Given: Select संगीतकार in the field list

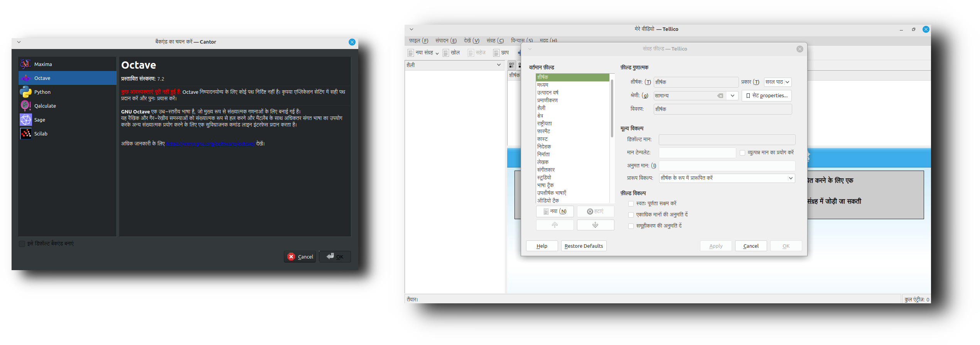Looking at the screenshot, I should tap(573, 170).
